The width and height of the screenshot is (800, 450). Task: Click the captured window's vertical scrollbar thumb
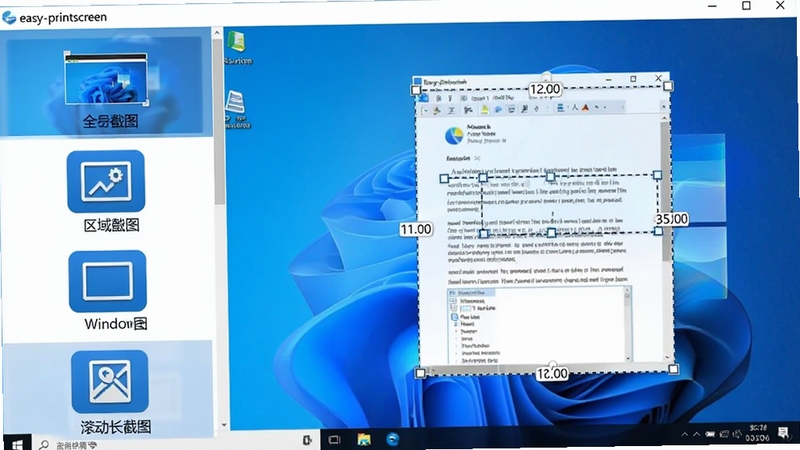[666, 191]
